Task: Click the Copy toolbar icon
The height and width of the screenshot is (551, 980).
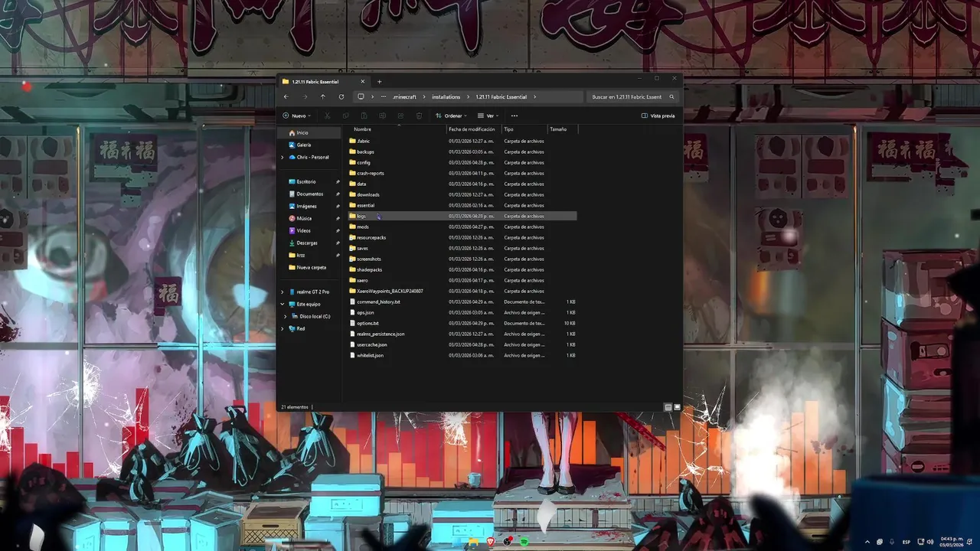Action: [345, 116]
